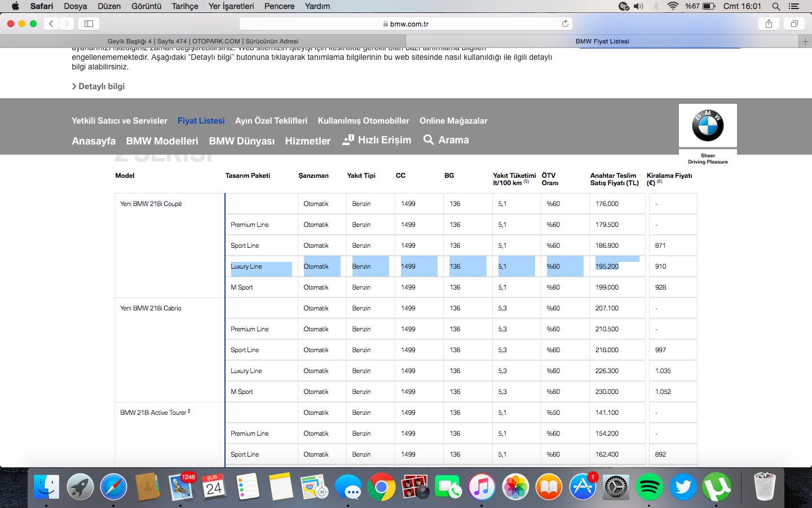Open the Fiyat Listesi link
812x508 pixels.
(201, 121)
